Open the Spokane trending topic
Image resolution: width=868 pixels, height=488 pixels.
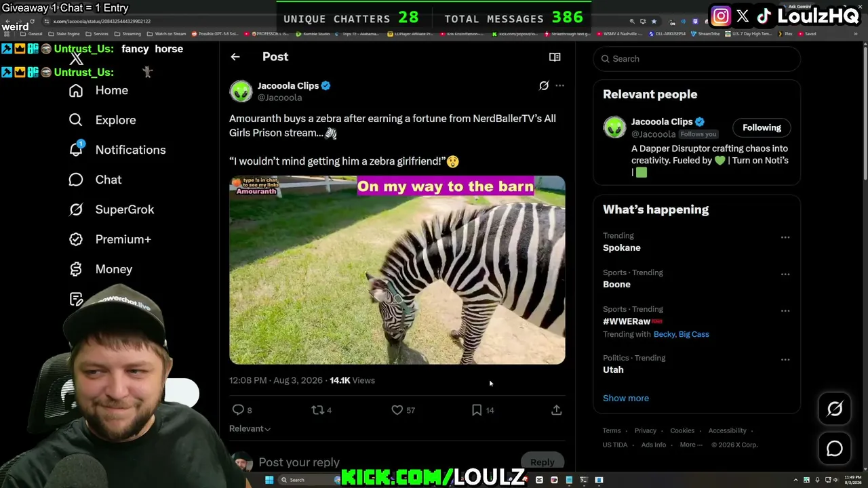pos(622,247)
